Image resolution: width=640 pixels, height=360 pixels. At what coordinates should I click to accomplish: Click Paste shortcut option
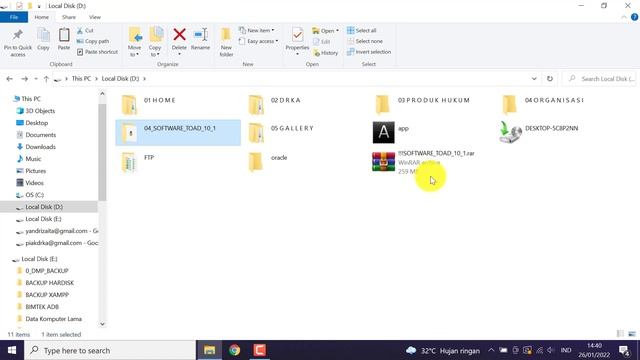[98, 52]
